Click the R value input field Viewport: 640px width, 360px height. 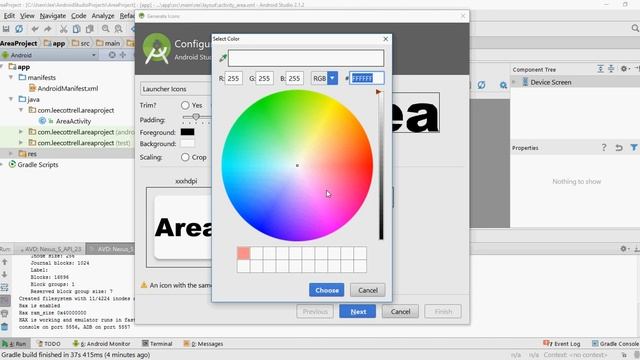pyautogui.click(x=233, y=78)
